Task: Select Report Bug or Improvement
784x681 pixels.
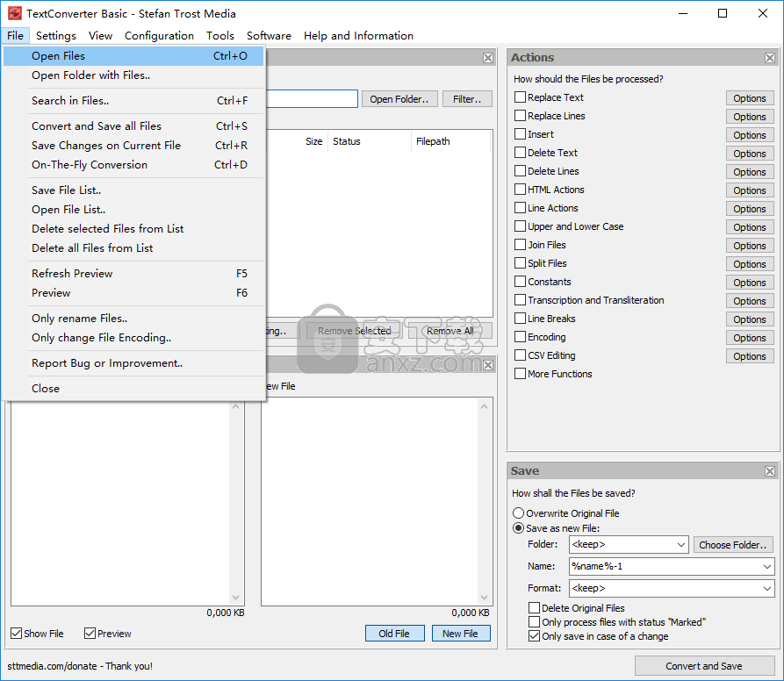Action: 133,363
